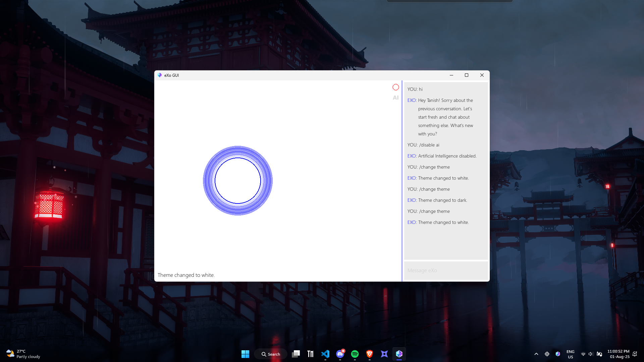The width and height of the screenshot is (644, 362).
Task: Click the glowing blue orb
Action: pos(238,181)
